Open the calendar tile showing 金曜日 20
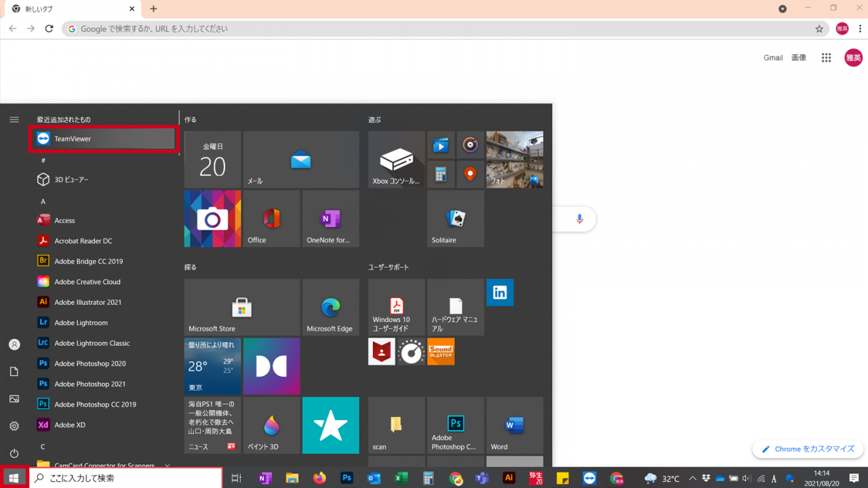868x488 pixels. [x=212, y=159]
